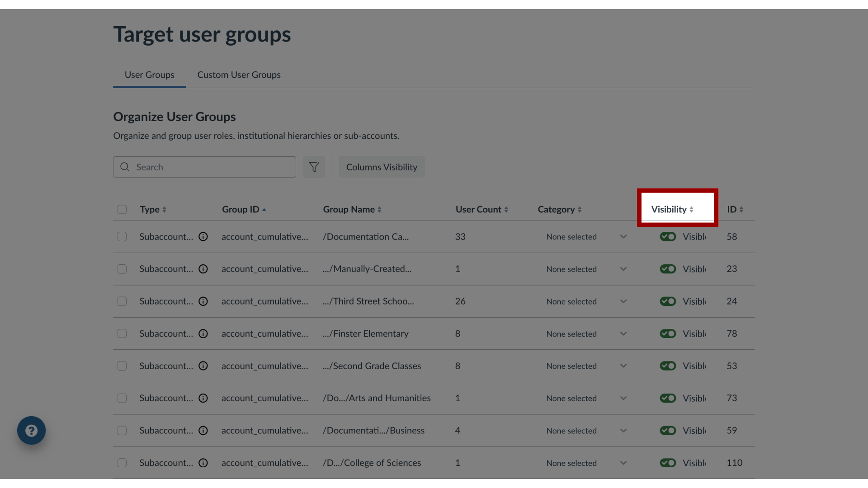
Task: Click the Group ID column sort arrow
Action: pyautogui.click(x=264, y=209)
